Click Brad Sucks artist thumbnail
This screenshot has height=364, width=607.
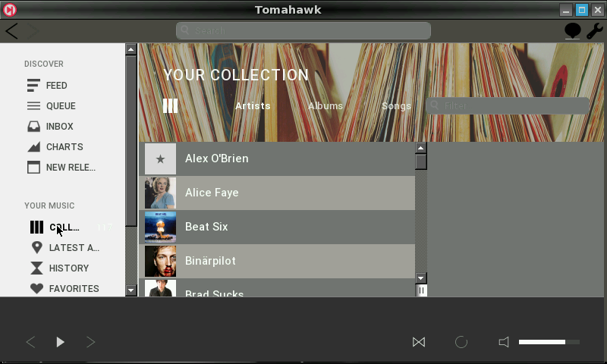160,288
